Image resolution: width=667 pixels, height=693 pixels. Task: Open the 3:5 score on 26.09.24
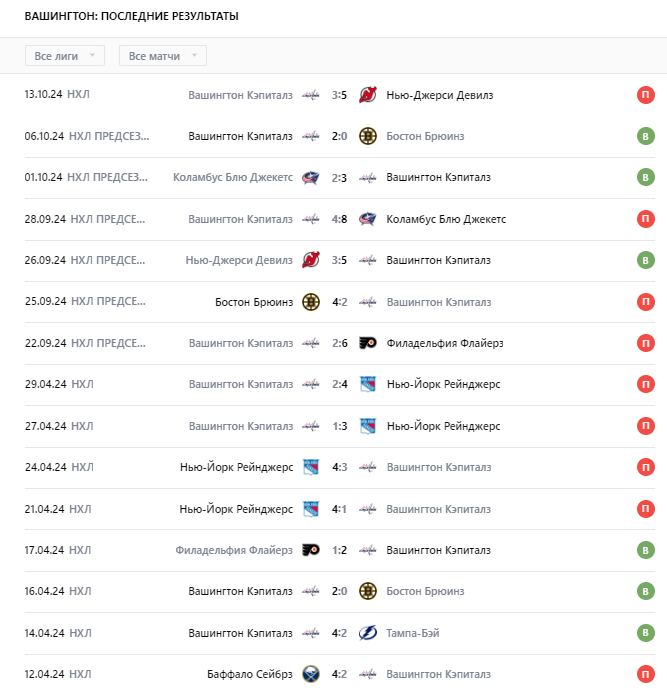click(339, 260)
